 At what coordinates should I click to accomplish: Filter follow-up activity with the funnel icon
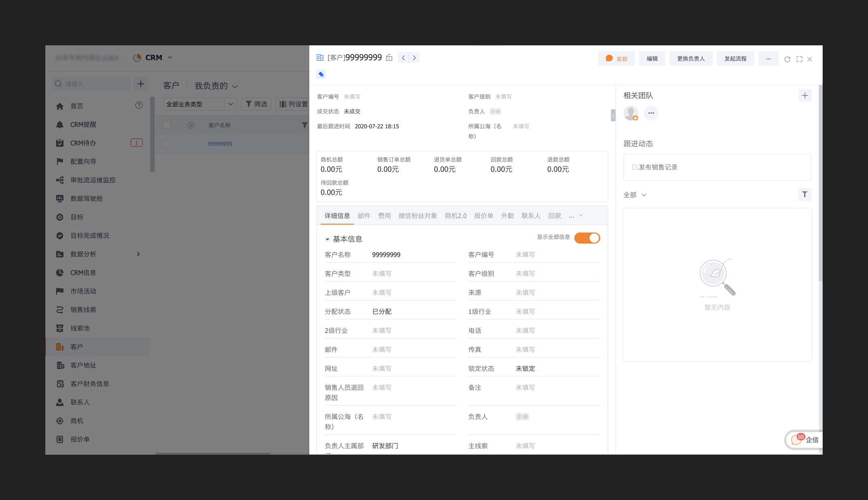pos(805,195)
